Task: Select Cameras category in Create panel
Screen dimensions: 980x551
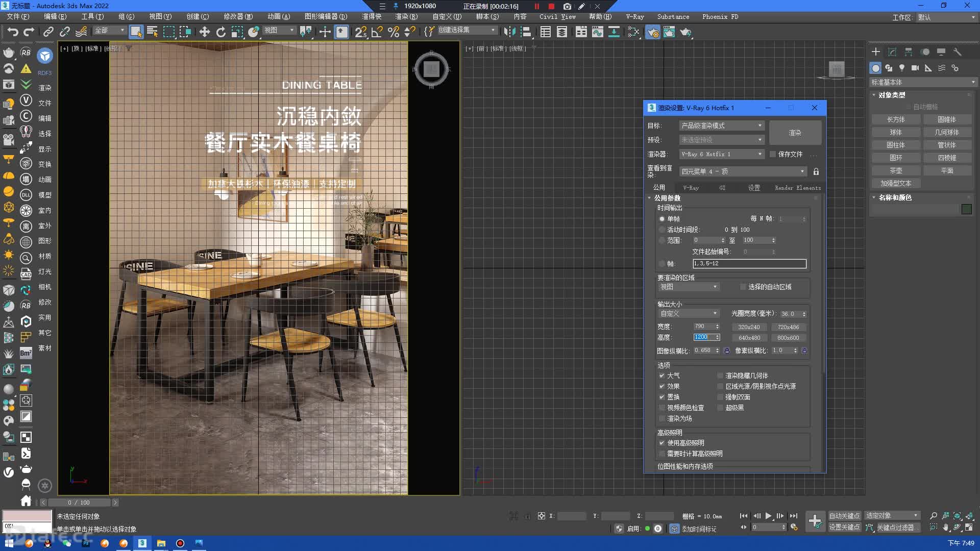Action: pyautogui.click(x=915, y=68)
